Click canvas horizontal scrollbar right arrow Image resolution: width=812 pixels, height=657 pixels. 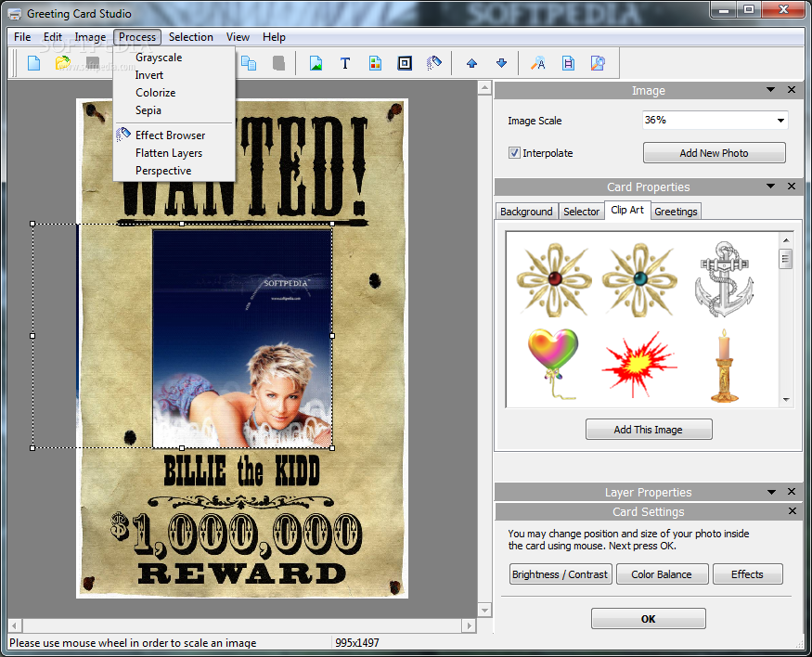click(469, 625)
